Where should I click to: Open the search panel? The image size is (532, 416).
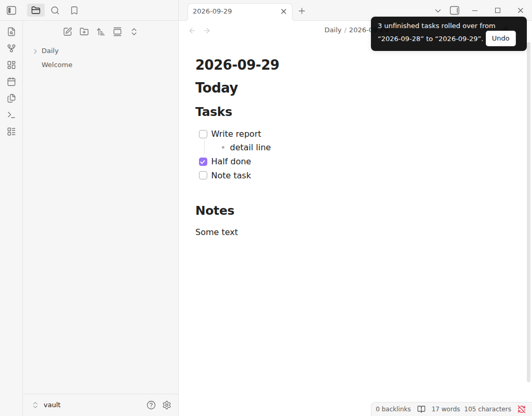[55, 10]
